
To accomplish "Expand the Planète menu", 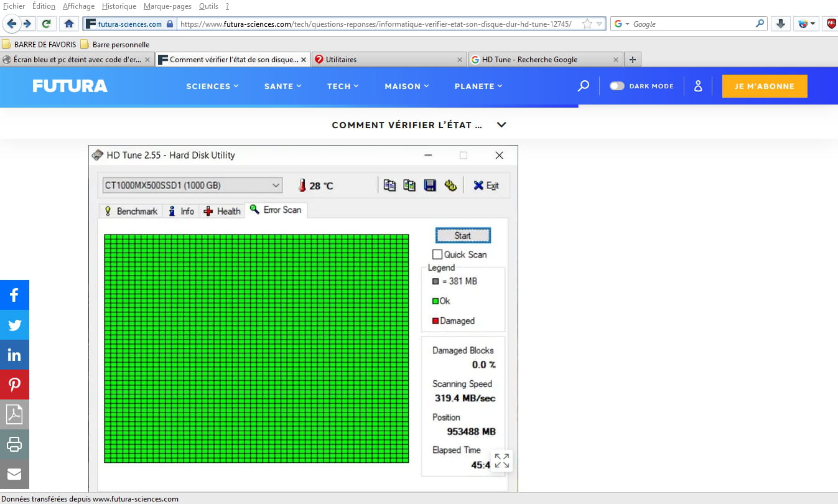I will [478, 86].
